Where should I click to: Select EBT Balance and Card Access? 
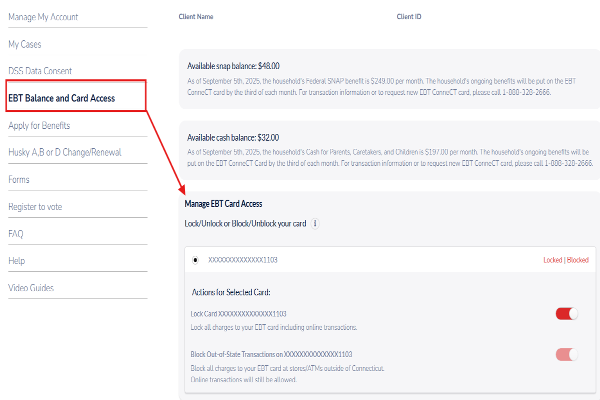click(x=62, y=98)
